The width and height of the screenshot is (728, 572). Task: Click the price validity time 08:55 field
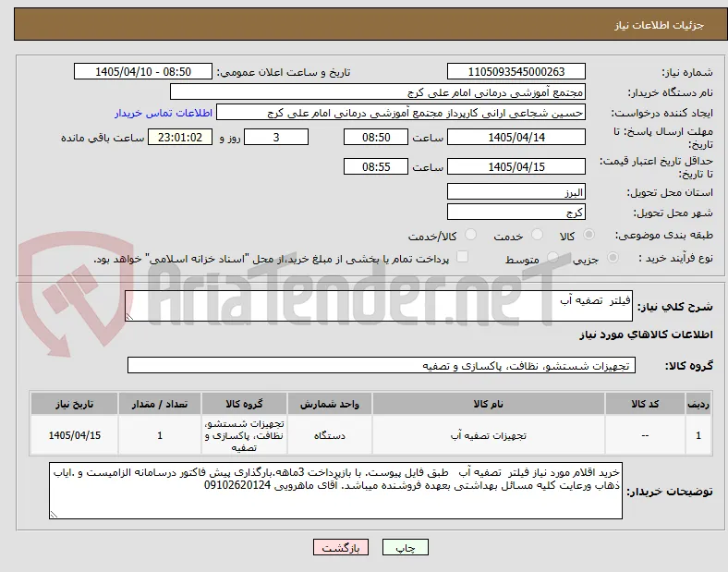[376, 166]
